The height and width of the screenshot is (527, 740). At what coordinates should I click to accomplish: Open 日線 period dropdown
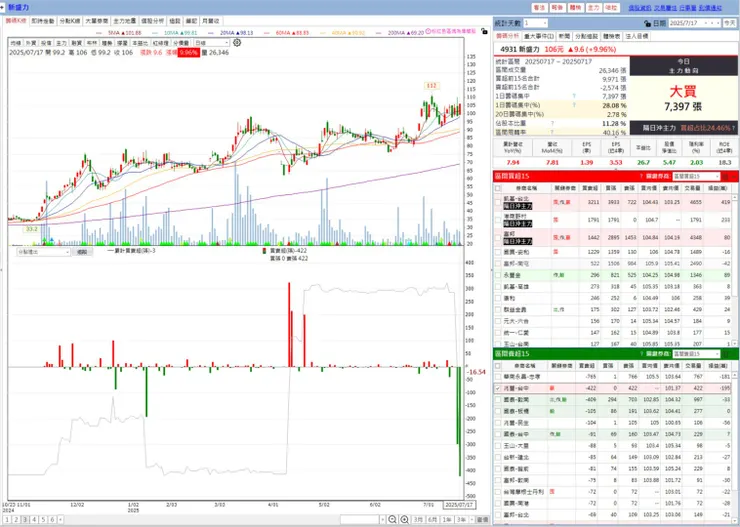(x=211, y=43)
